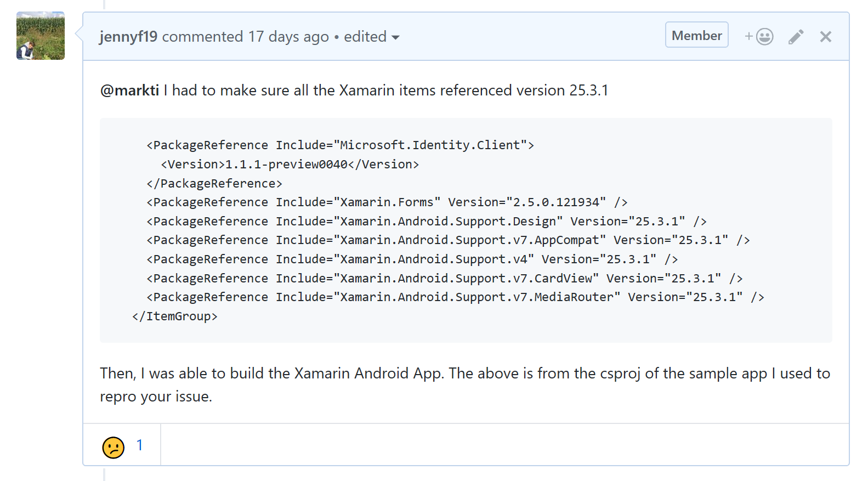Click the @markti mention
The height and width of the screenshot is (481, 868).
click(x=130, y=90)
